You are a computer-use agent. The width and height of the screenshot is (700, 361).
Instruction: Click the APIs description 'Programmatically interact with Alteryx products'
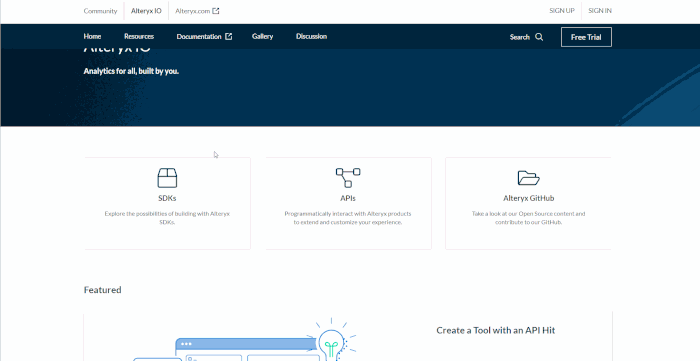tap(348, 218)
